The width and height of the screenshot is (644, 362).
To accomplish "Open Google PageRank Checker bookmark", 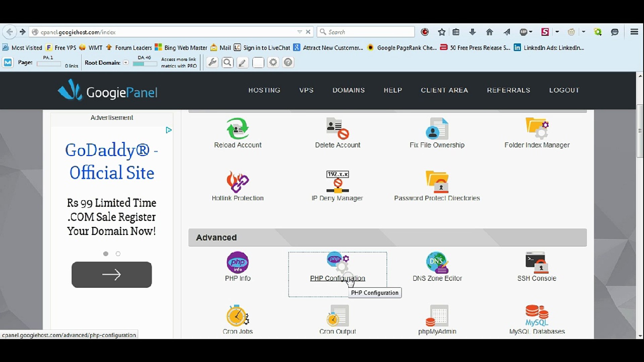I will tap(402, 48).
